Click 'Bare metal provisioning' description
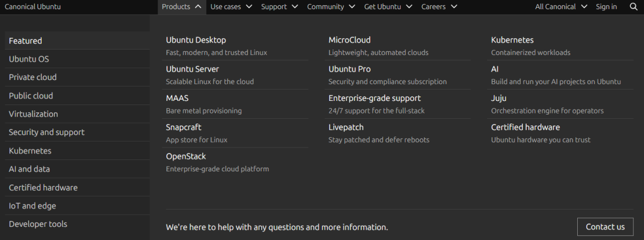644x240 pixels. [204, 111]
